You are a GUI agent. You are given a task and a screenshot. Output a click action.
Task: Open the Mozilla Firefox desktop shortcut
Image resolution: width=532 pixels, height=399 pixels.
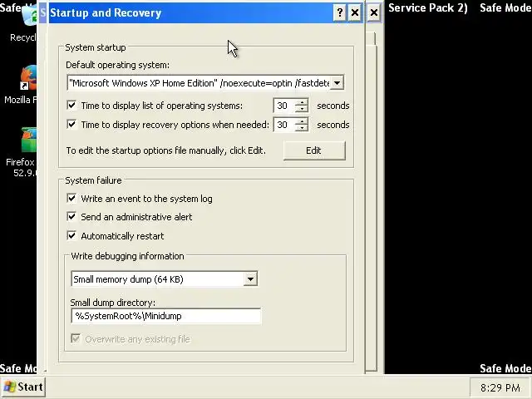click(27, 78)
